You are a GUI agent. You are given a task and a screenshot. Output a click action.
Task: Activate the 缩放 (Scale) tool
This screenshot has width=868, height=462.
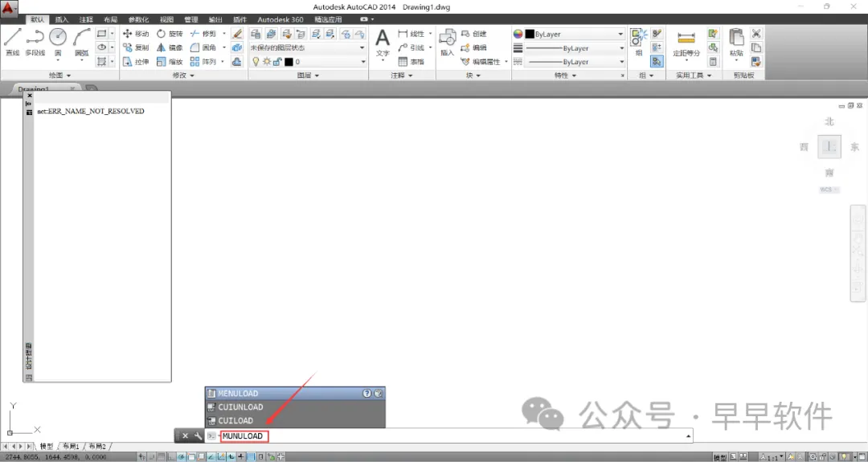(170, 61)
